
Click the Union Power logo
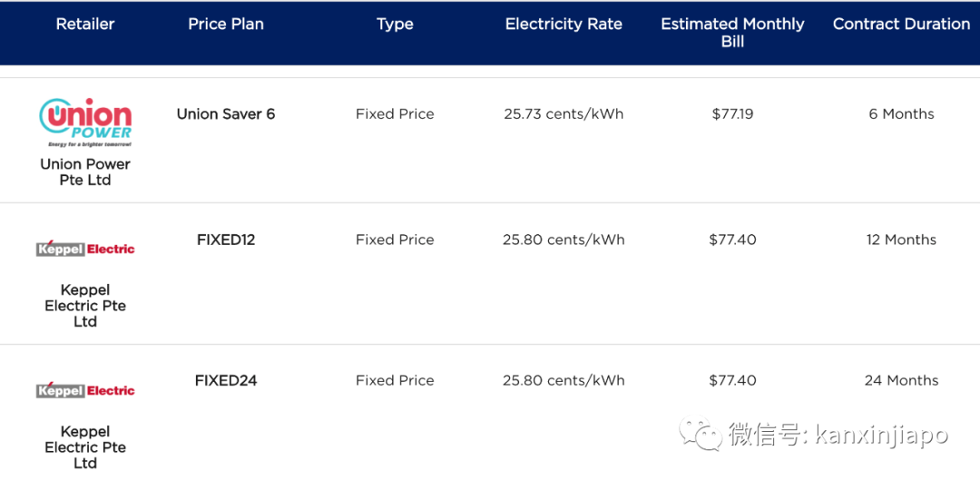(85, 122)
